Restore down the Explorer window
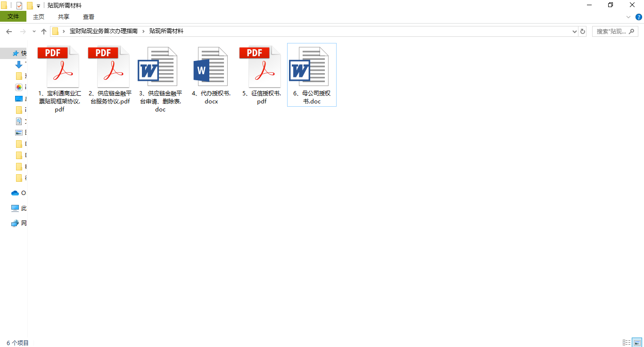This screenshot has width=644, height=347. click(611, 5)
